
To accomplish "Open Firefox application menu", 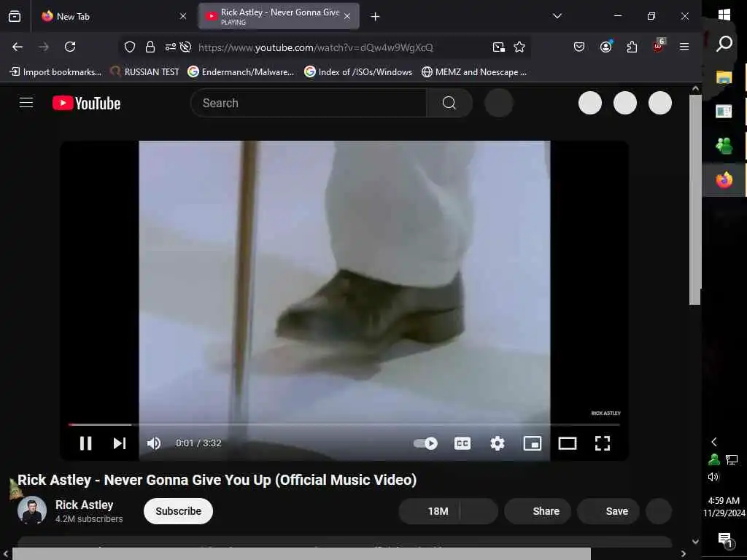I will coord(684,47).
